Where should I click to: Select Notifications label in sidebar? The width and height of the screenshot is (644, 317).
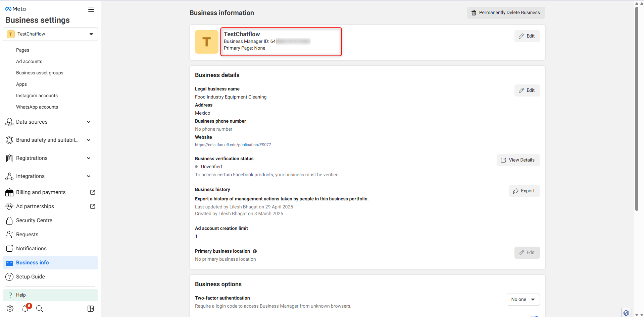(31, 249)
